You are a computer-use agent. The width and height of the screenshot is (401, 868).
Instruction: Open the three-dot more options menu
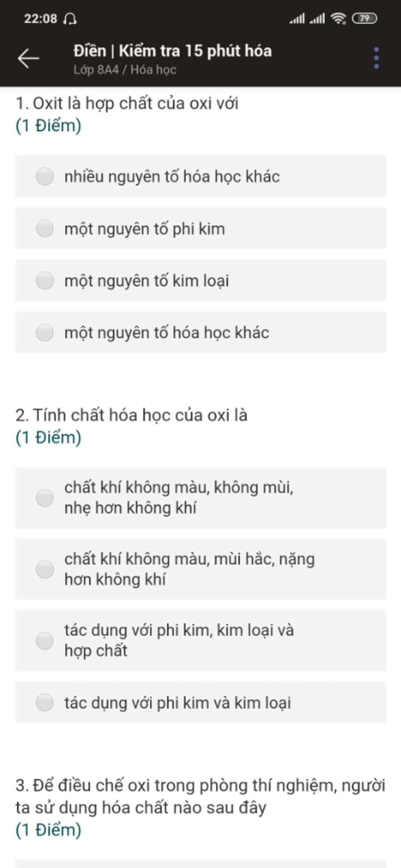click(376, 58)
